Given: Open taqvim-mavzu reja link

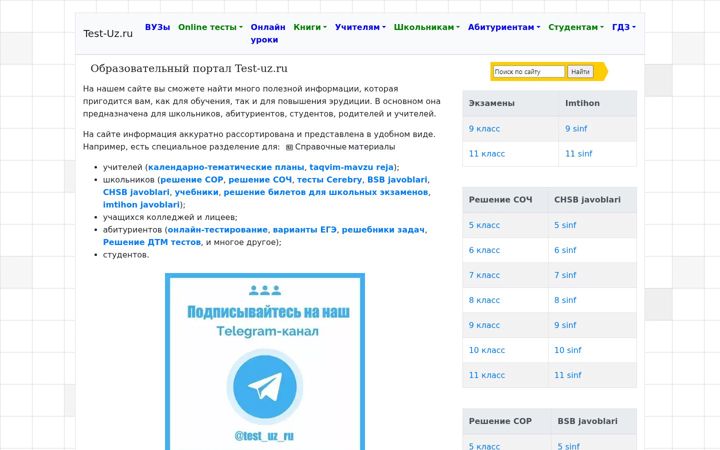Looking at the screenshot, I should (x=351, y=167).
